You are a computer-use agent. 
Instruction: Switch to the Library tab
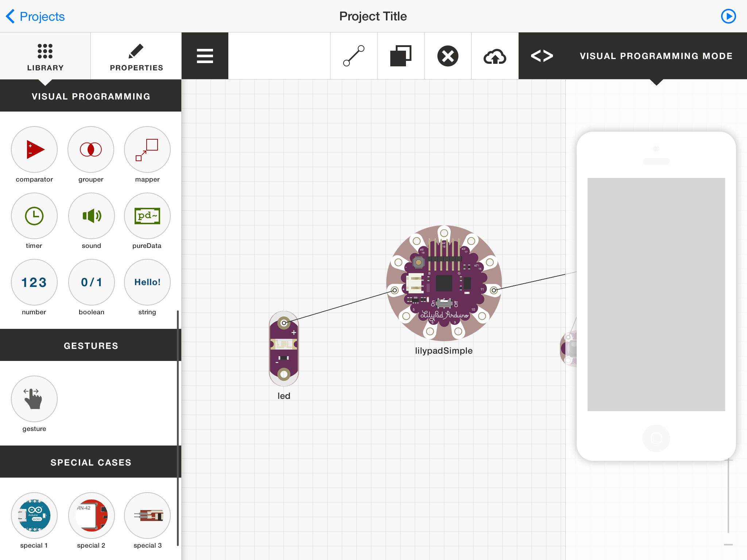[x=45, y=56]
